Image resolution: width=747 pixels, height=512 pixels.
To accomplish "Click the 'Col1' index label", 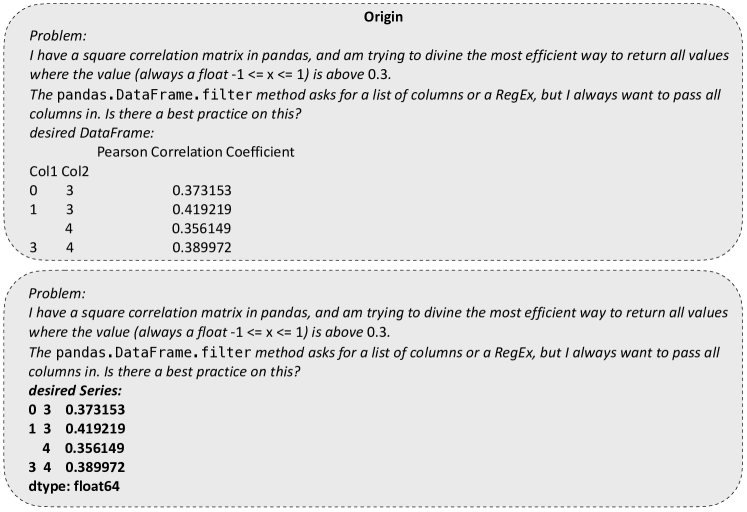I will 43,171.
